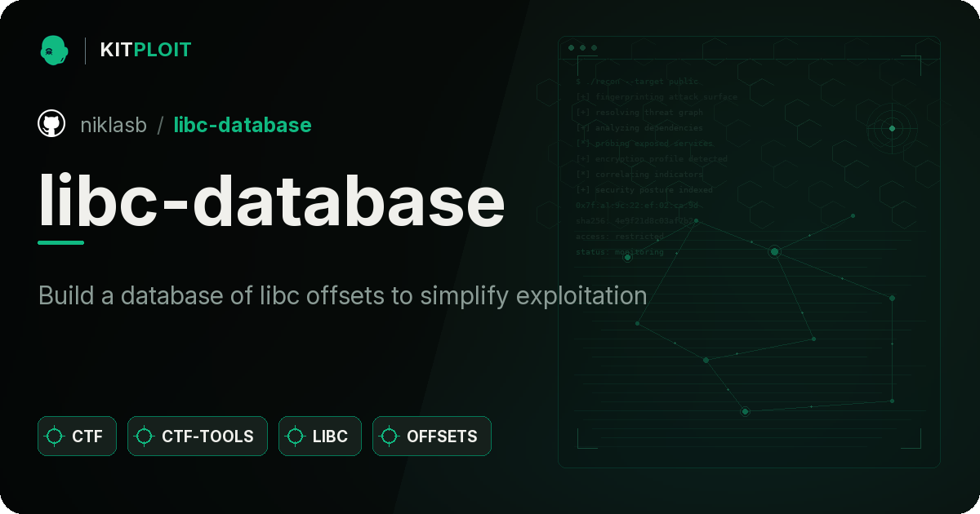Click the KitPloit mascot logo icon
The image size is (980, 514).
[x=53, y=50]
